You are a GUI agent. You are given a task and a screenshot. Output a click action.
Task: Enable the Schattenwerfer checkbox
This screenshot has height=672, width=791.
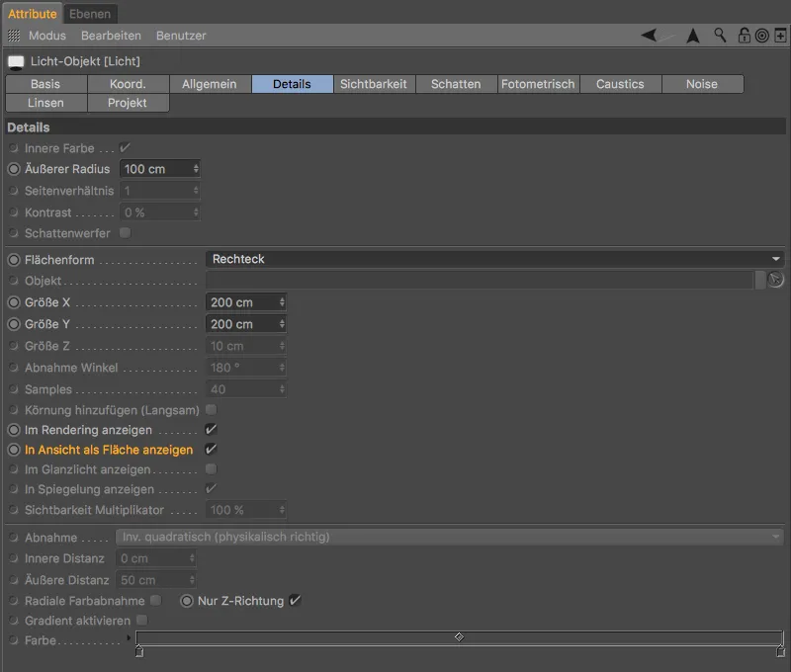(x=125, y=232)
